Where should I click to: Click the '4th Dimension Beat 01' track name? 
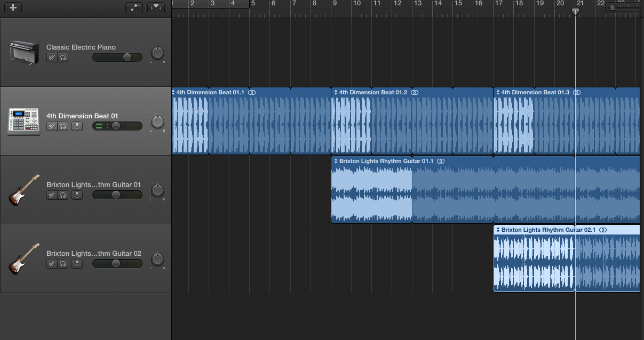82,116
